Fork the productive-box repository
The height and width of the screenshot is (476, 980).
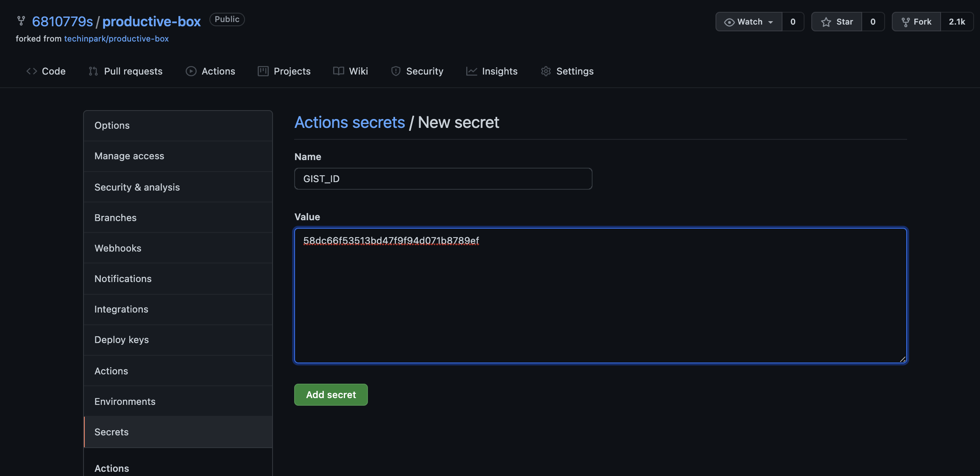coord(916,22)
